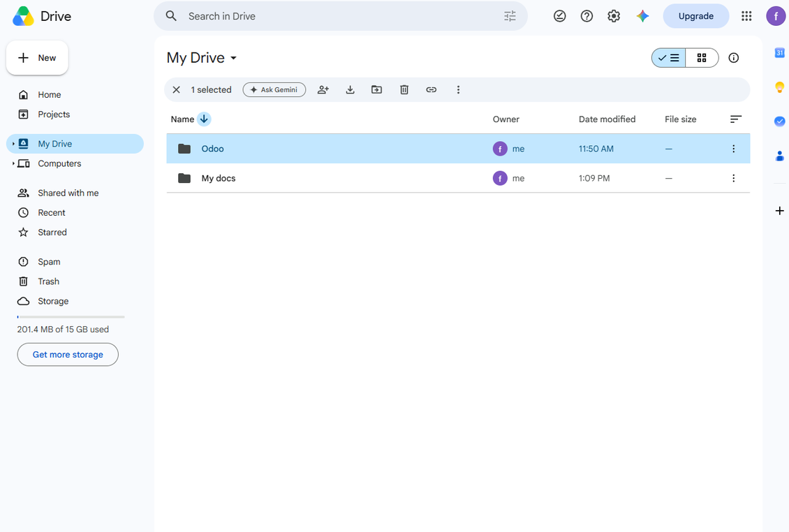
Task: Click Get more storage button
Action: coord(68,355)
